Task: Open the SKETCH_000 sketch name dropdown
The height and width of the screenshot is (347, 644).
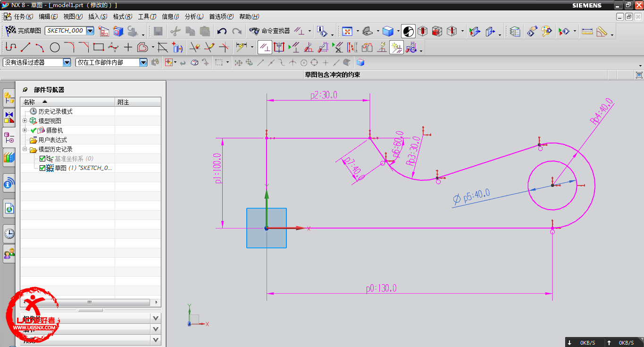Action: (x=90, y=31)
